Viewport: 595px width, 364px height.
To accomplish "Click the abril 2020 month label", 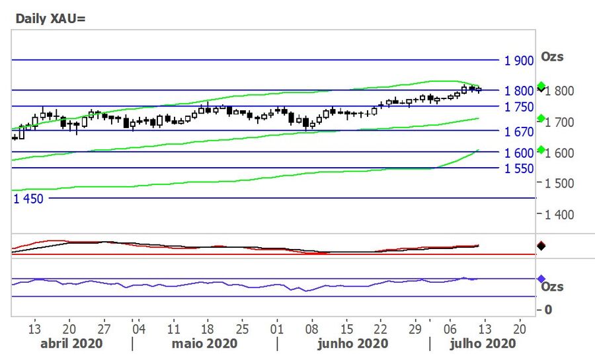I will click(x=71, y=344).
